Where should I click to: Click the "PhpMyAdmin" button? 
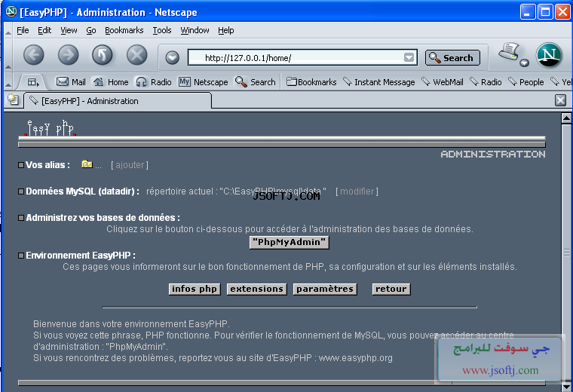click(x=289, y=242)
